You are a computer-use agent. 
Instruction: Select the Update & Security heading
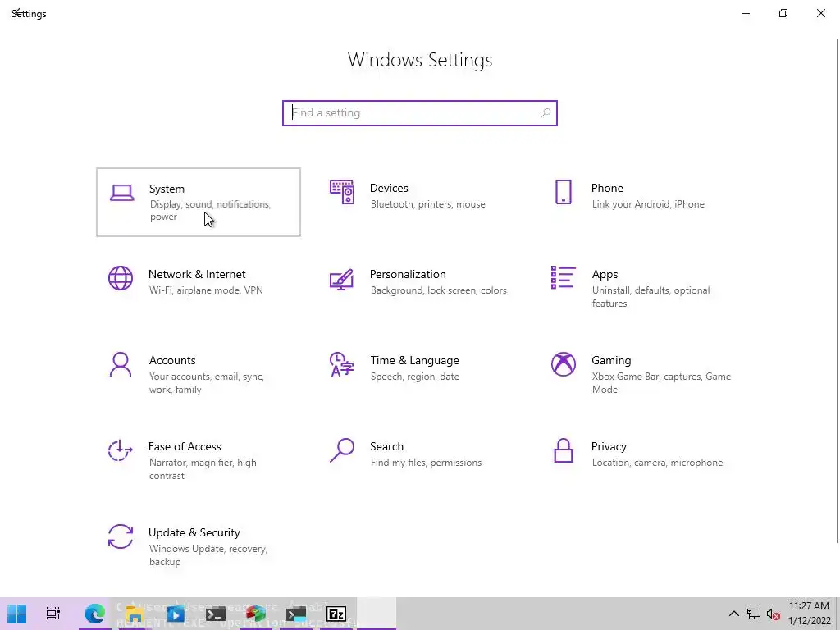click(194, 533)
